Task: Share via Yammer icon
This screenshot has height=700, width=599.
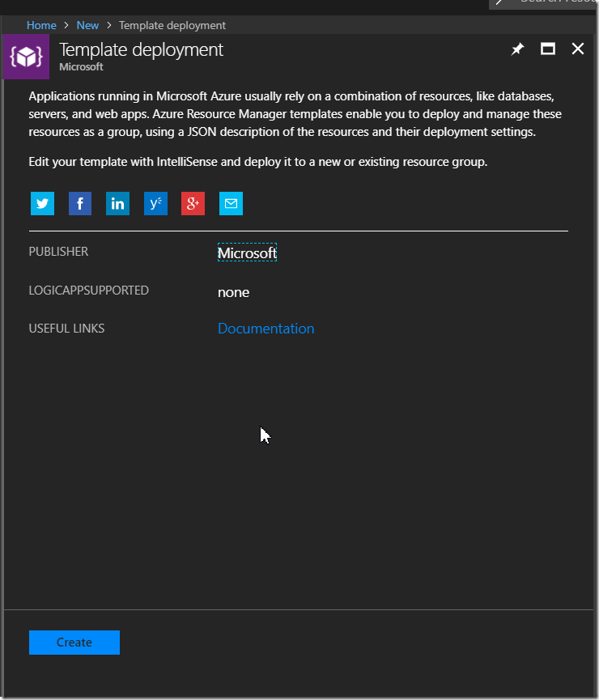Action: click(155, 204)
